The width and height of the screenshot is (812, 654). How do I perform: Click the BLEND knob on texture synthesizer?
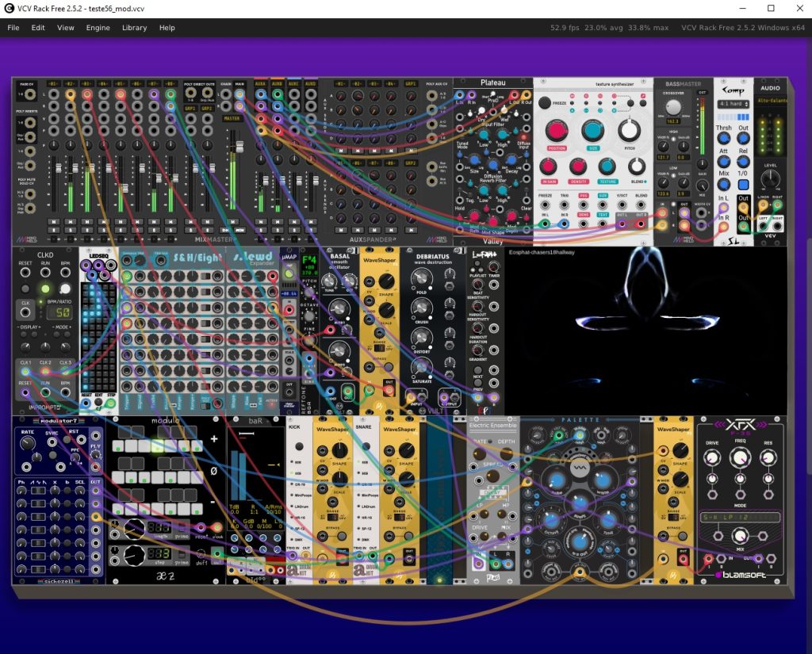point(637,166)
